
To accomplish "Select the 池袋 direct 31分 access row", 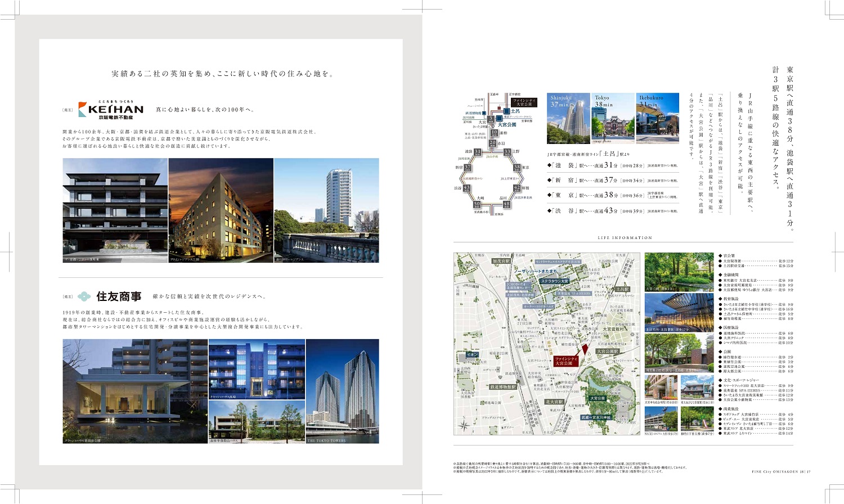I will click(613, 165).
